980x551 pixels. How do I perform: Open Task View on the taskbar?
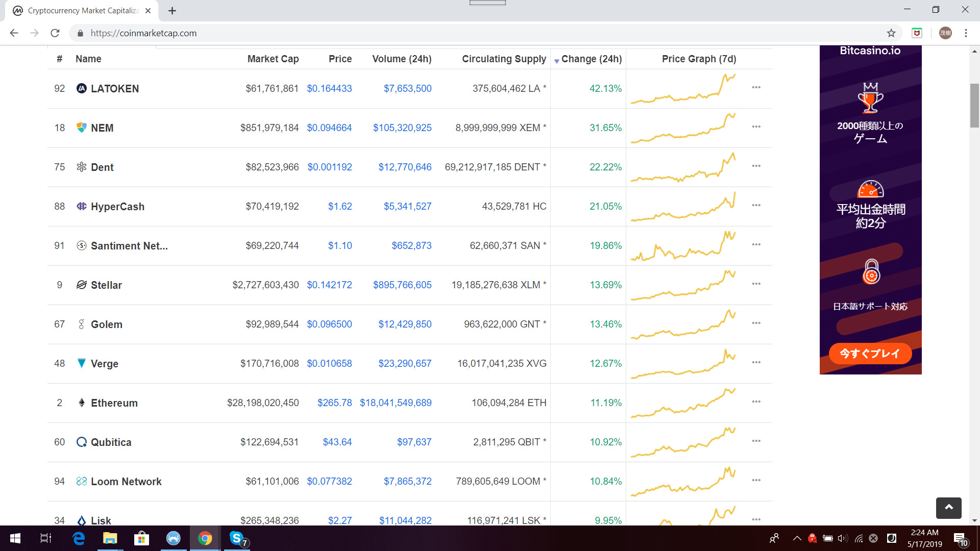45,538
